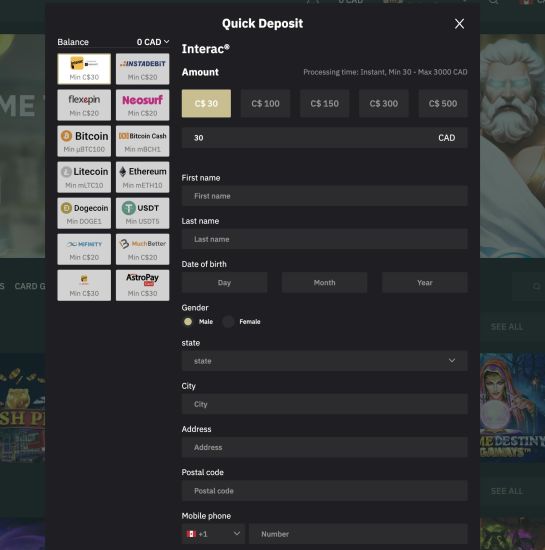Click the Zeus banner image in background
The image size is (545, 550).
(512, 146)
